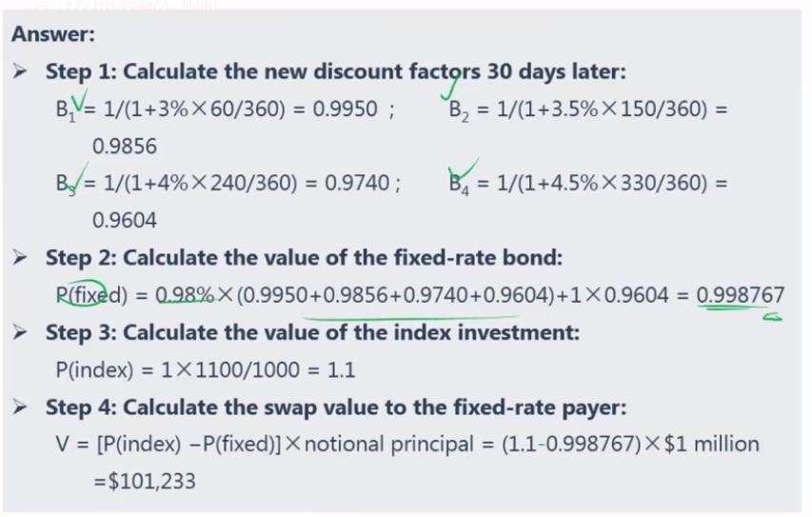
Task: Click the arrow bullet beside Step 4
Action: tap(20, 407)
